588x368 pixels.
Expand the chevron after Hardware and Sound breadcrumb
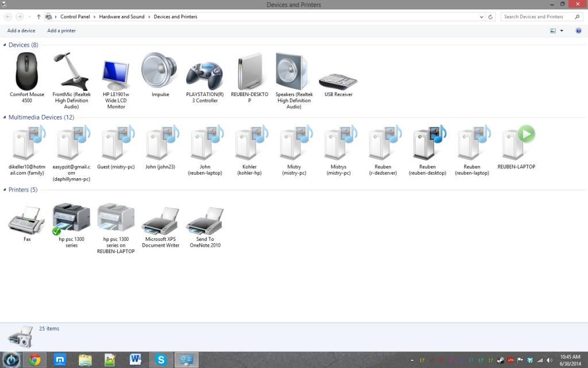point(149,17)
